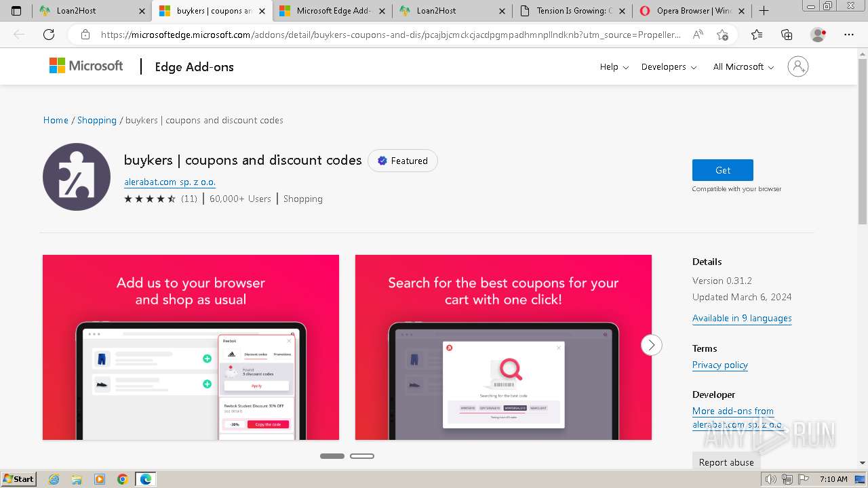Open the Collections icon
The width and height of the screenshot is (868, 488).
click(x=787, y=35)
